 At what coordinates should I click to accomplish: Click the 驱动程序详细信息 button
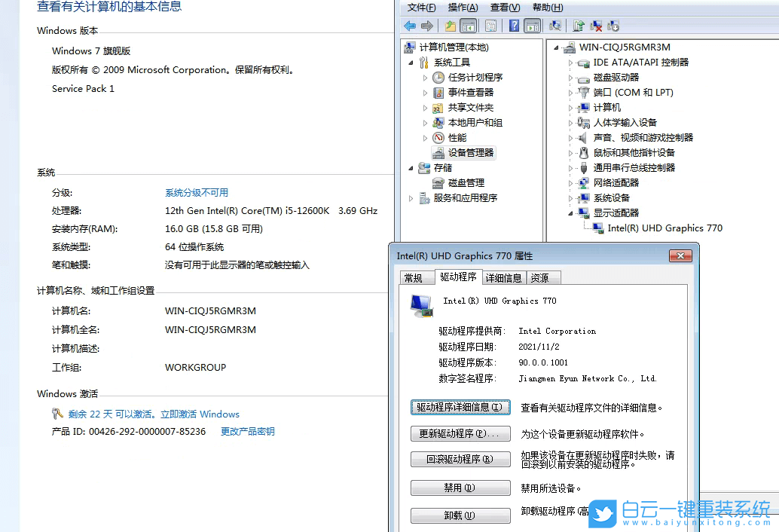[x=460, y=407]
